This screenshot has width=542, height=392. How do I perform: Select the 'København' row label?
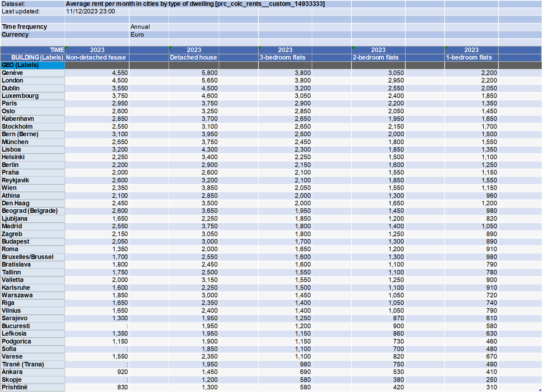[x=33, y=119]
